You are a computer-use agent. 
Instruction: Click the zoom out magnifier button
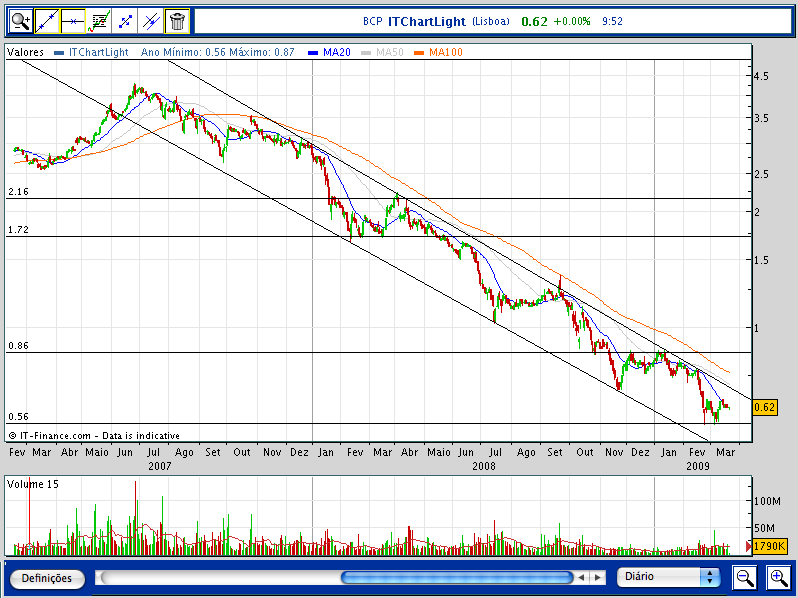pyautogui.click(x=745, y=578)
